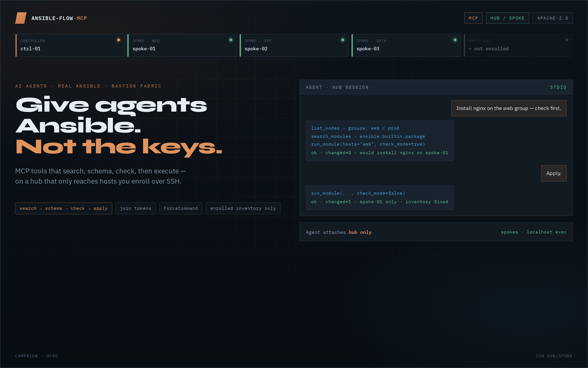Select the enrolled inventory only chip
The width and height of the screenshot is (588, 368).
tap(243, 208)
